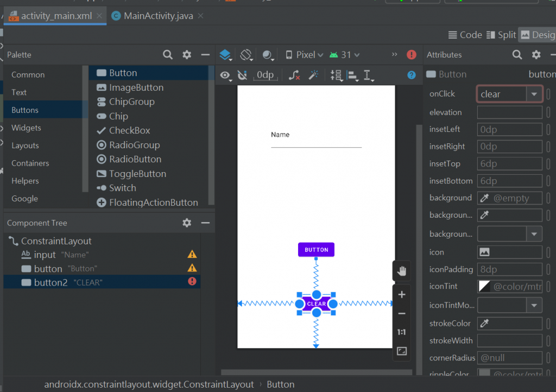Select the Common palette category
Screen dimensions: 556x392
click(28, 75)
